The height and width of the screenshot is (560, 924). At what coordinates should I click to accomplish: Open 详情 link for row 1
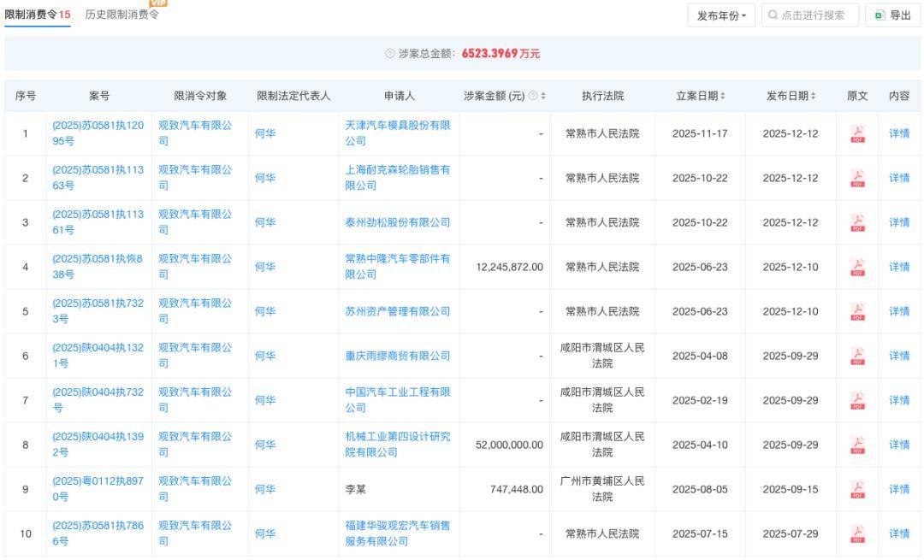click(899, 134)
